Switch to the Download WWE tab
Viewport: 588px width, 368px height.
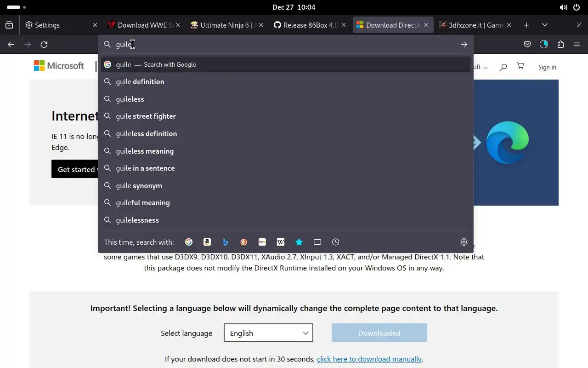click(x=144, y=25)
